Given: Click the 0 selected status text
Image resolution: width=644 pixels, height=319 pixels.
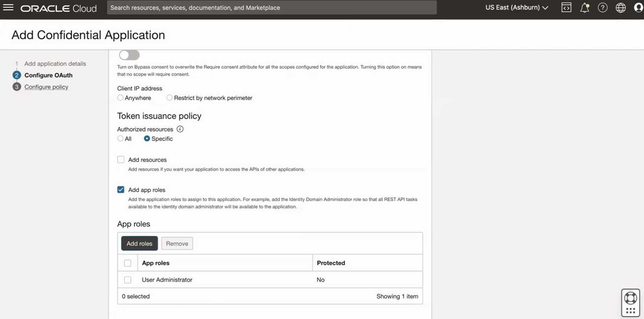Looking at the screenshot, I should [136, 296].
